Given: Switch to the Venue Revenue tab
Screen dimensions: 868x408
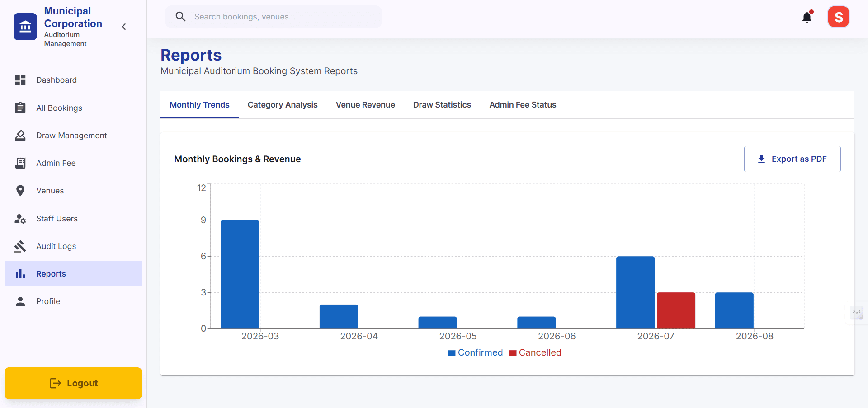Looking at the screenshot, I should (x=365, y=105).
